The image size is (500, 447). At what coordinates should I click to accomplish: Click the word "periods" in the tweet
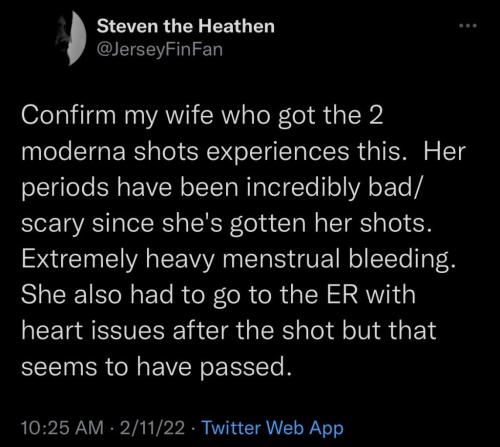[x=65, y=188]
